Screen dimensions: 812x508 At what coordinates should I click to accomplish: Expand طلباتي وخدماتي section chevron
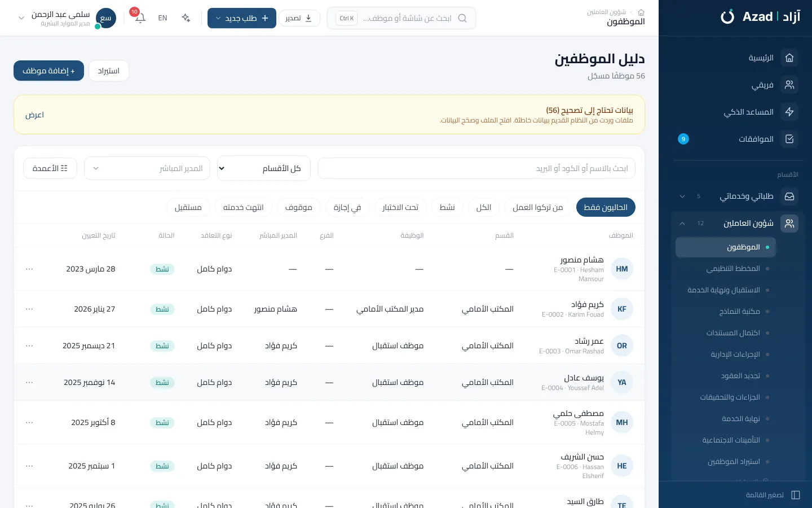pos(682,196)
